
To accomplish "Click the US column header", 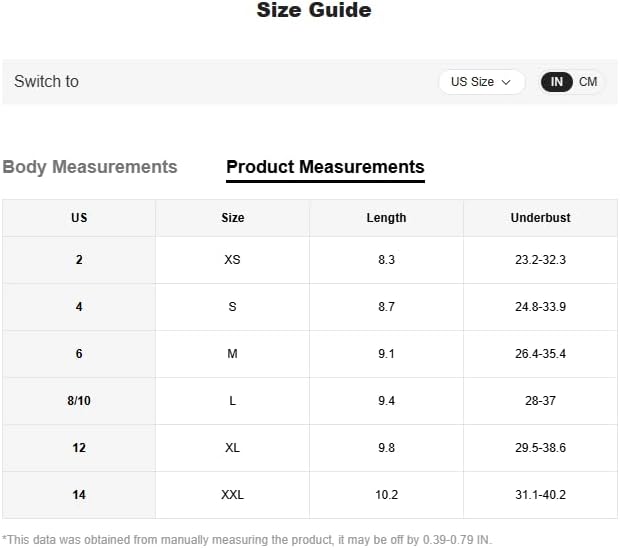I will tap(79, 218).
